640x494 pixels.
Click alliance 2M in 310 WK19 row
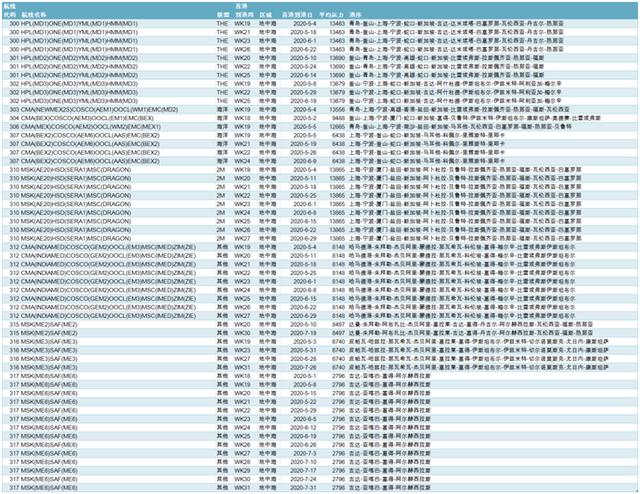coord(221,169)
